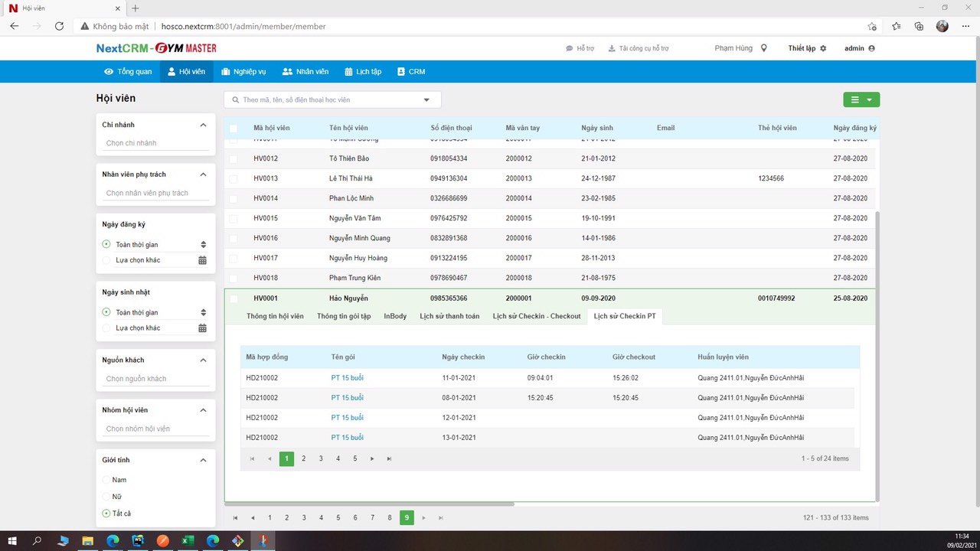Collapse the Nhóm hội viên filter panel
The image size is (980, 551).
(203, 410)
